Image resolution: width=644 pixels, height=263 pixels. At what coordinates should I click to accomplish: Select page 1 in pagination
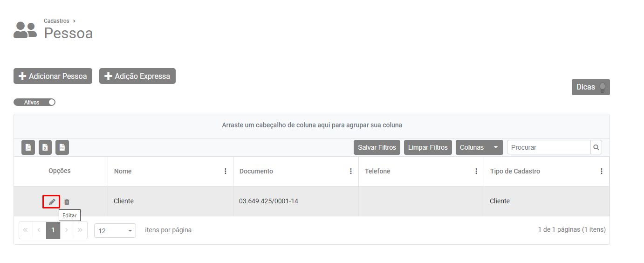coord(53,230)
